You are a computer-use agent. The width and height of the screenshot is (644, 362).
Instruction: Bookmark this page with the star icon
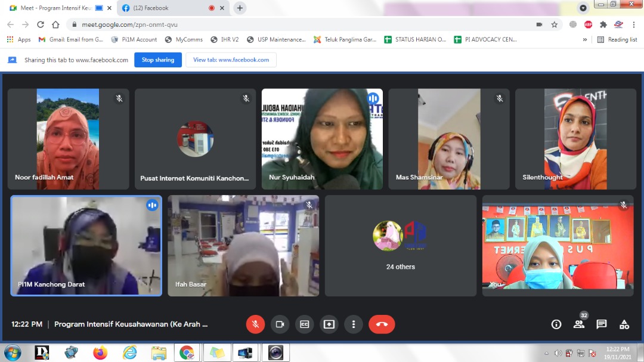click(x=554, y=24)
